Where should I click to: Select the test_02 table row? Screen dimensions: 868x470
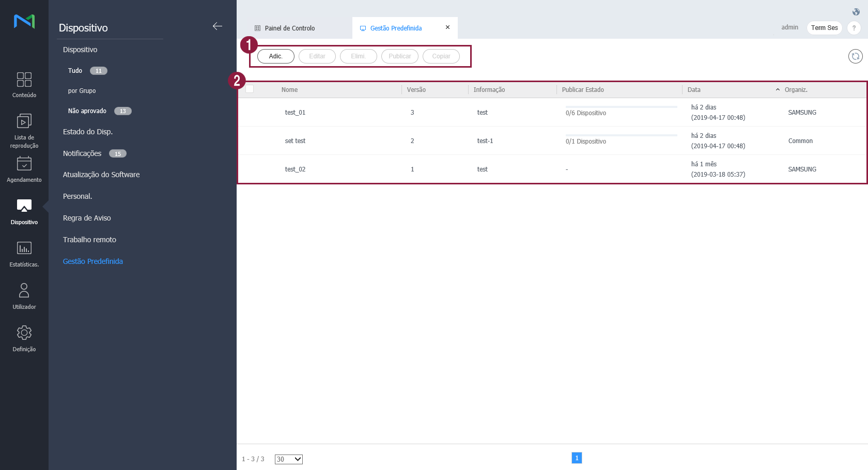coord(295,169)
